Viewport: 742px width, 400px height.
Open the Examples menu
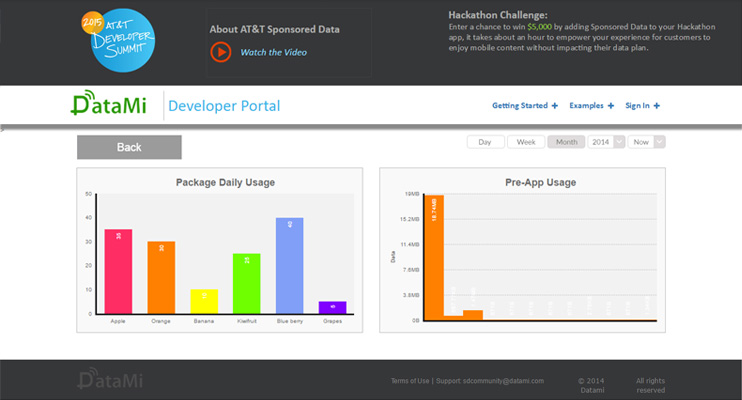coord(585,106)
